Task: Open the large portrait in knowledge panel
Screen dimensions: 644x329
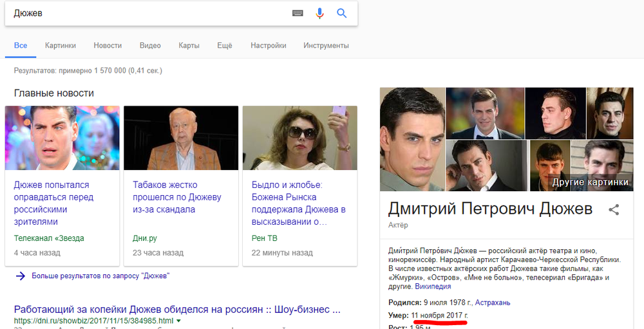Action: click(412, 139)
